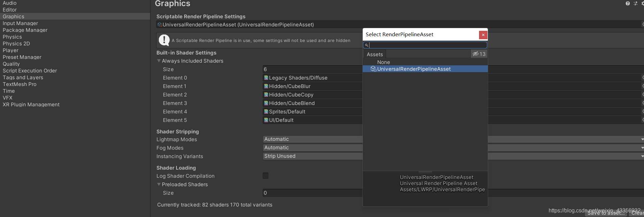Click the pipeline asset icon in settings field

pos(160,25)
